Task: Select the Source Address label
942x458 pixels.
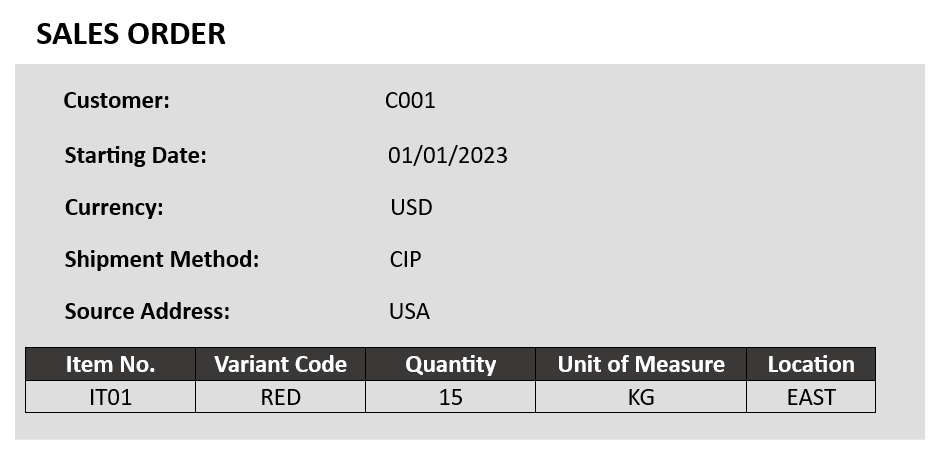Action: [x=147, y=311]
